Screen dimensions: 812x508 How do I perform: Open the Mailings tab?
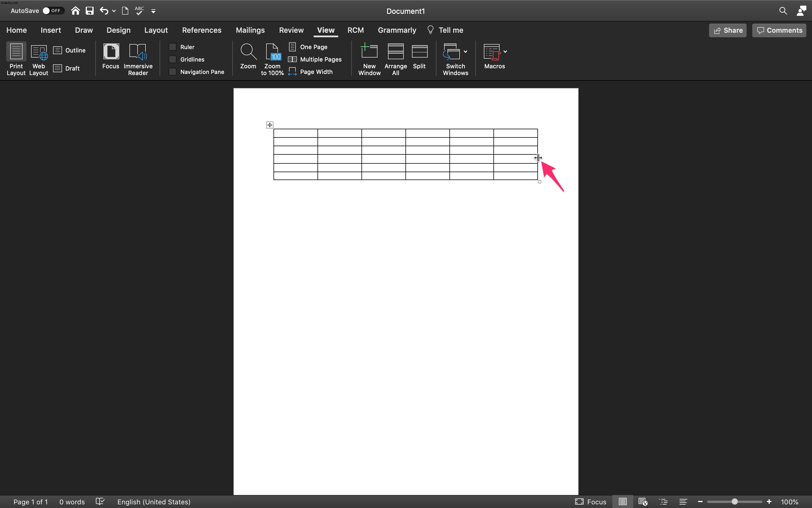(x=250, y=30)
